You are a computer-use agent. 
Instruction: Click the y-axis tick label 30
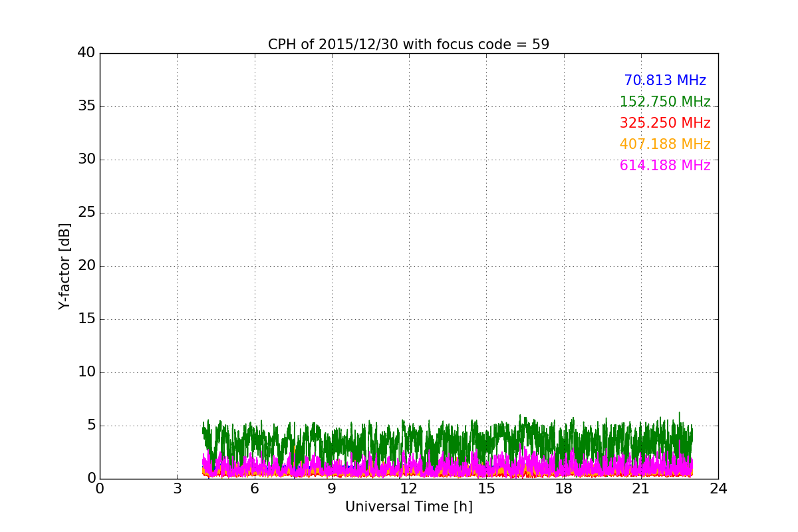tap(86, 159)
